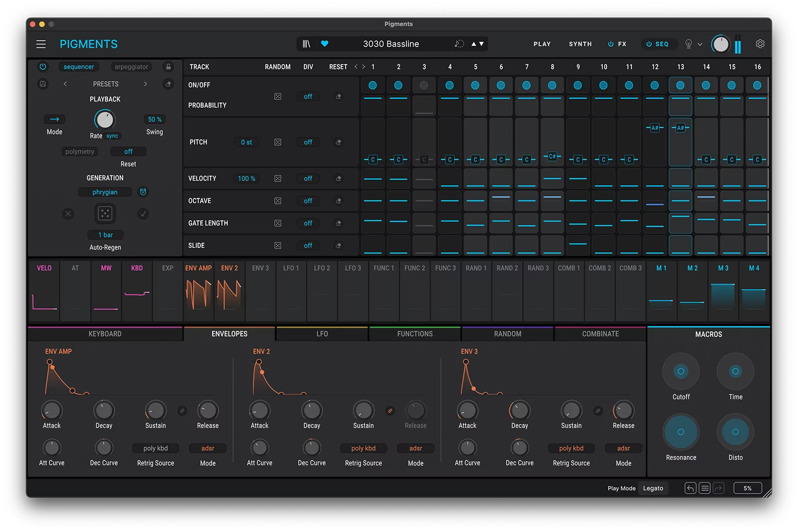The height and width of the screenshot is (532, 798).
Task: Save the sequencer preset with the disk icon
Action: point(42,84)
